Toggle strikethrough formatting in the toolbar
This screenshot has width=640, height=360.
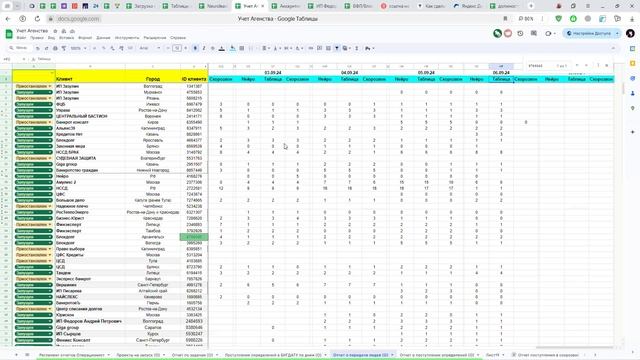213,48
